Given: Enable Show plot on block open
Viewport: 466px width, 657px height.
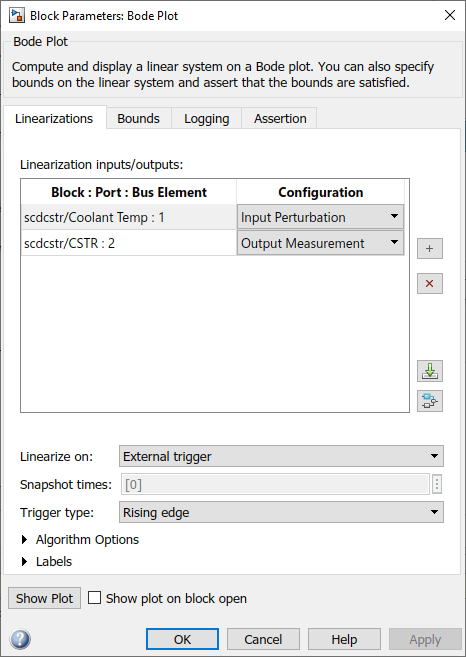Looking at the screenshot, I should coord(94,598).
